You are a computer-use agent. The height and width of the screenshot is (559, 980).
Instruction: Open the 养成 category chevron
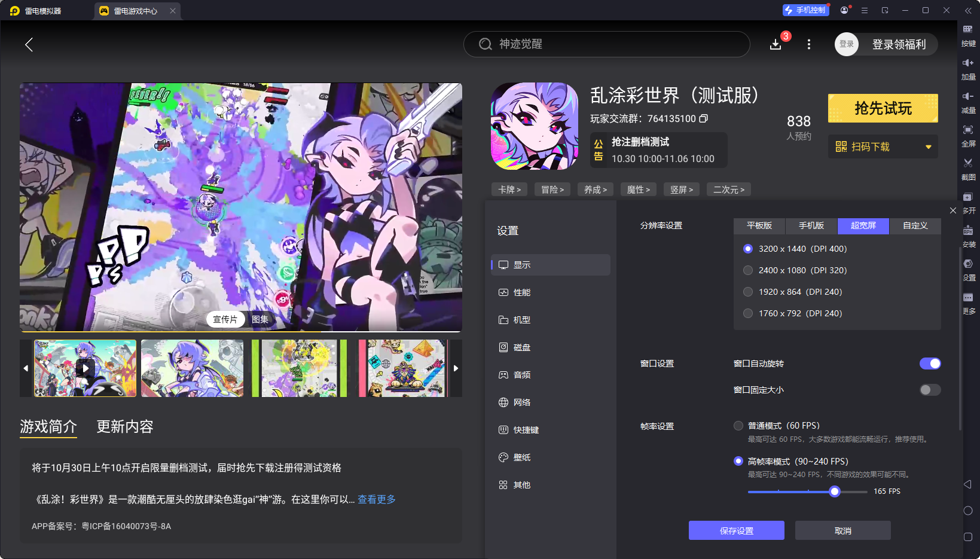click(x=595, y=190)
